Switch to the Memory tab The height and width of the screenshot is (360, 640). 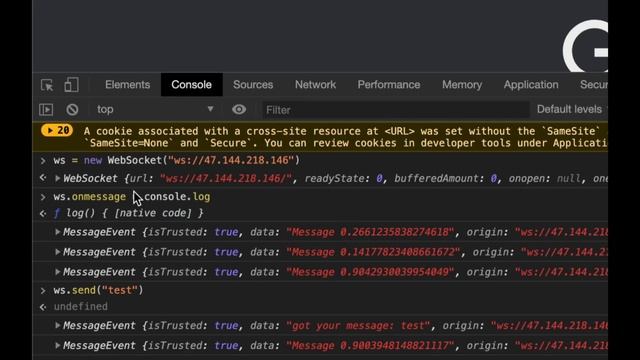462,84
